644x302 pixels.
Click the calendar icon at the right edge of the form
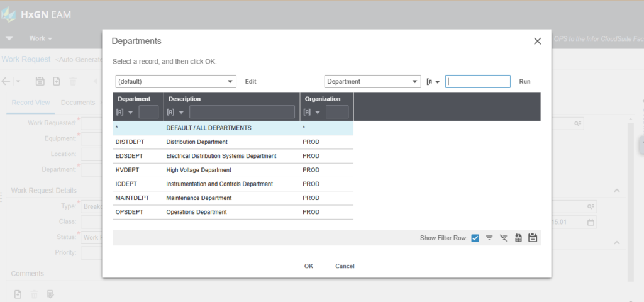pos(591,222)
